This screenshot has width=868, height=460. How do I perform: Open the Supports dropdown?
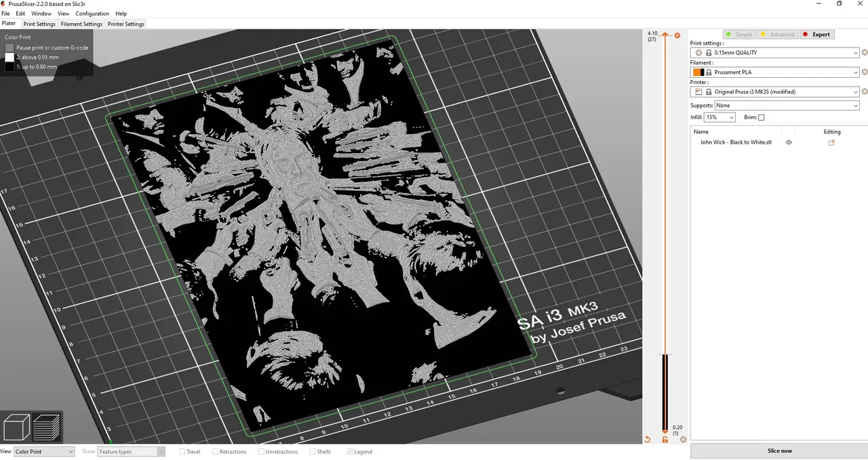pos(787,106)
